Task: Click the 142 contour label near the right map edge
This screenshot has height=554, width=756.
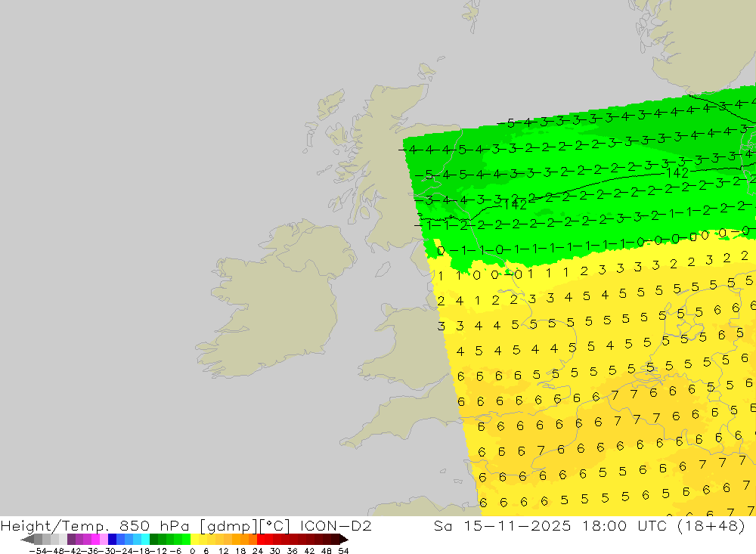Action: [677, 173]
